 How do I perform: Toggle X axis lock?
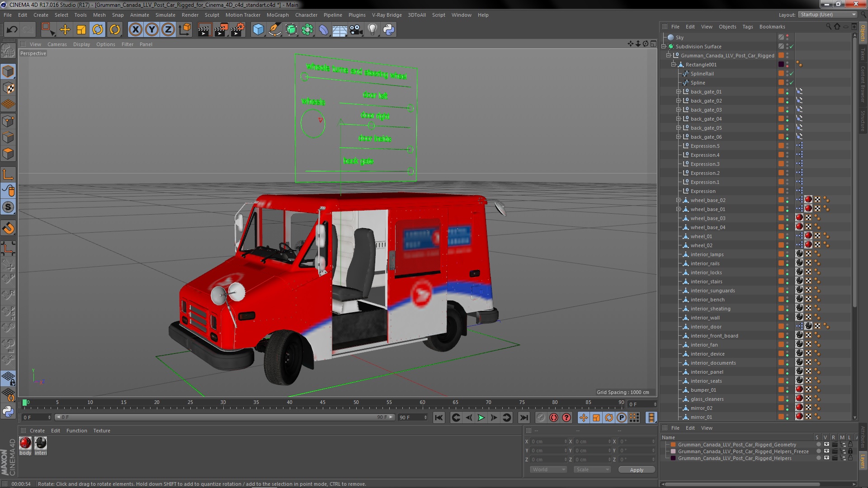pyautogui.click(x=136, y=30)
